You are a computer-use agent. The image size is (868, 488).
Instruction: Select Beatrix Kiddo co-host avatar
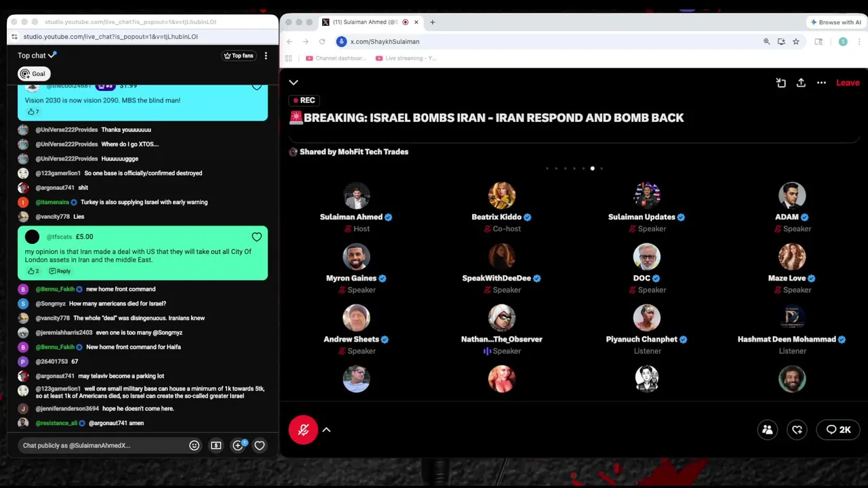tap(501, 196)
